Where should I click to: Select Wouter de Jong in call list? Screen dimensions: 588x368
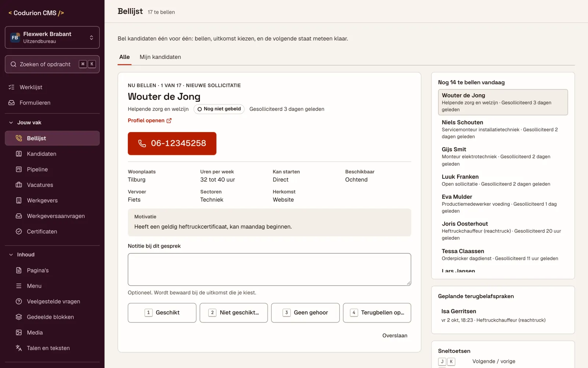503,102
